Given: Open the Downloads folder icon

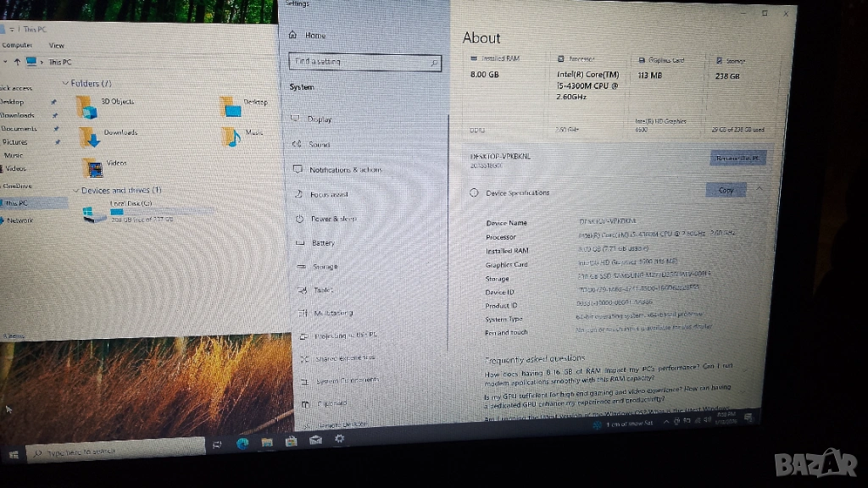Looking at the screenshot, I should pyautogui.click(x=89, y=137).
